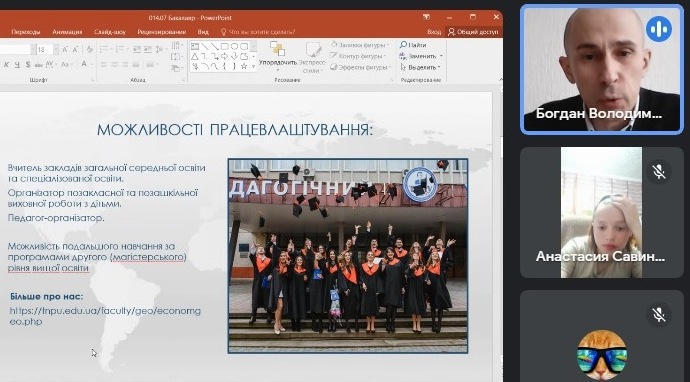690x382 pixels.
Task: Toggle strikethrough (abc) formatting
Action: 38,65
